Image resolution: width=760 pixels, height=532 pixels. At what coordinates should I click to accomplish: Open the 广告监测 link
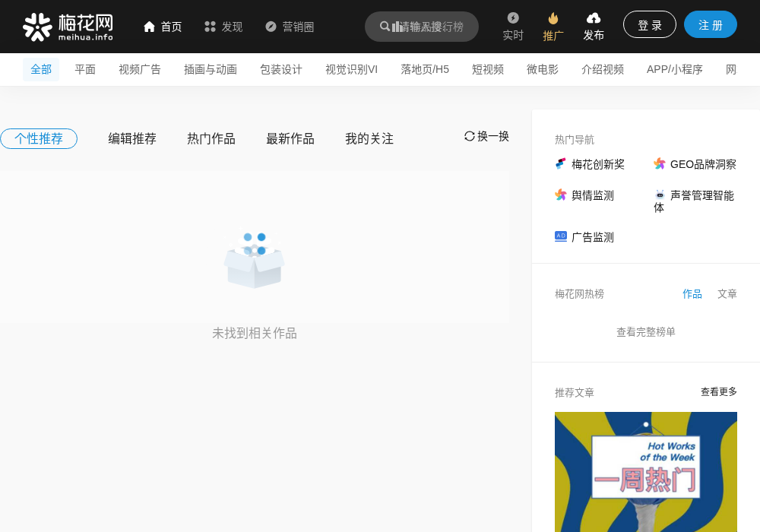coord(584,237)
